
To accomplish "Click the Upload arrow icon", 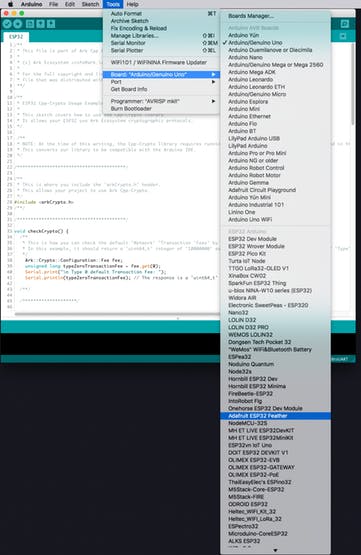I will point(18,24).
